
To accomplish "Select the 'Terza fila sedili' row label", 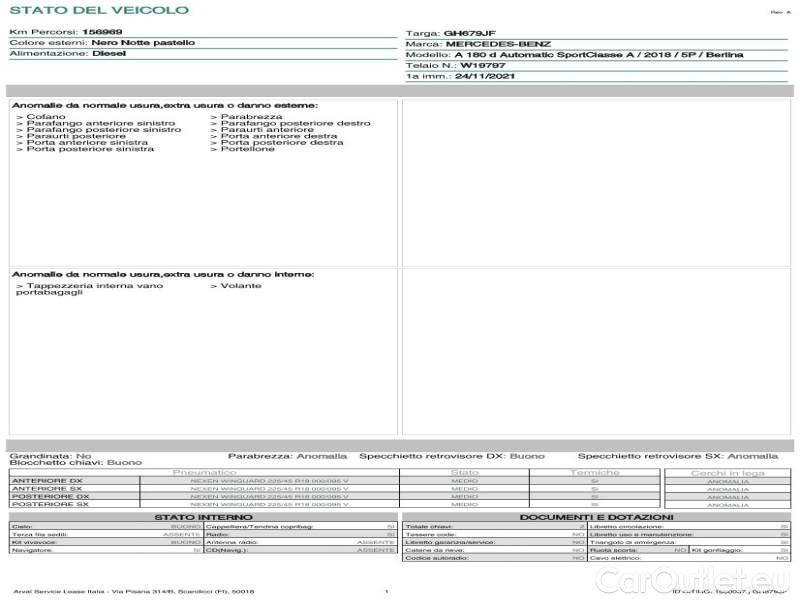I will (40, 535).
